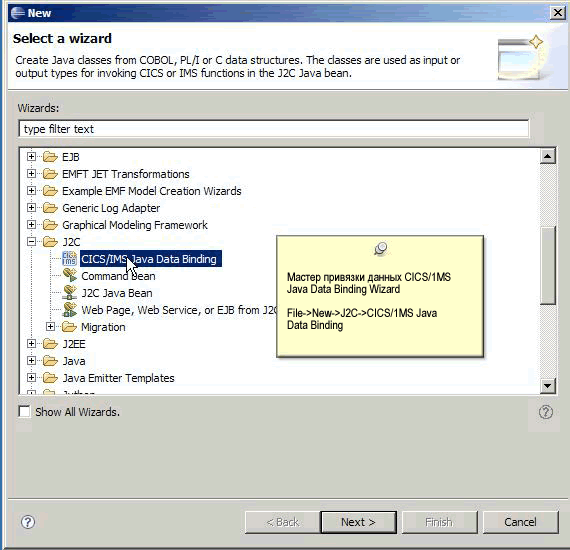Click the Generic Log Adapter folder icon
The width and height of the screenshot is (570, 550).
[x=50, y=208]
